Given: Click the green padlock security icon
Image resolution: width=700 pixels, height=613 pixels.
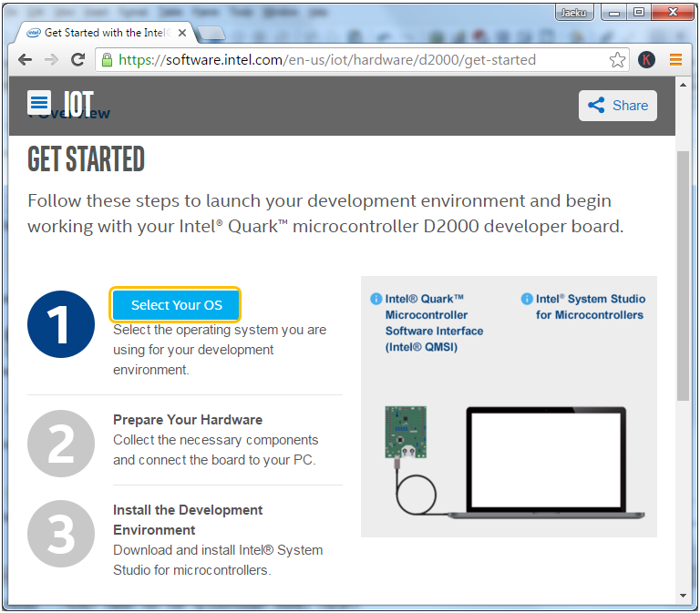Looking at the screenshot, I should tap(107, 60).
